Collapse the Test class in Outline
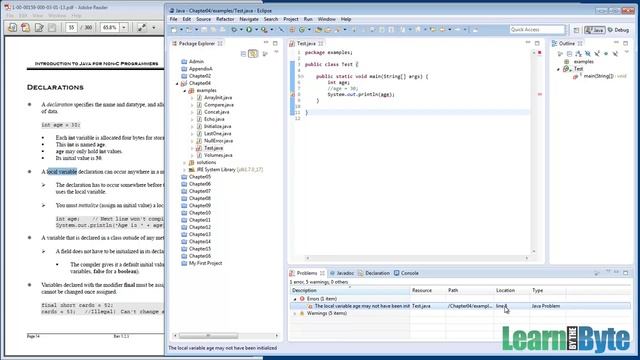Viewport: 640px width, 360px height. pyautogui.click(x=558, y=69)
